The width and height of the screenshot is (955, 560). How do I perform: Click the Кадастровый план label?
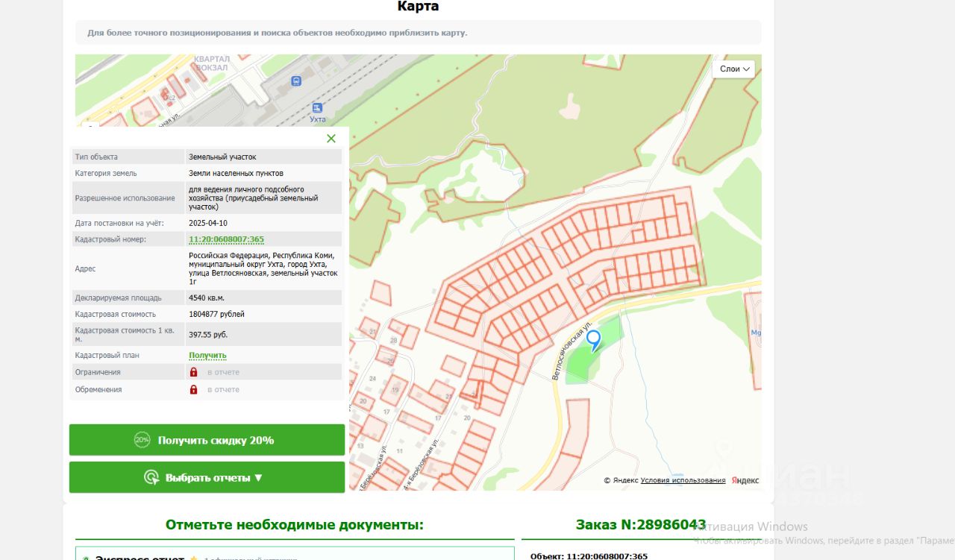point(107,356)
